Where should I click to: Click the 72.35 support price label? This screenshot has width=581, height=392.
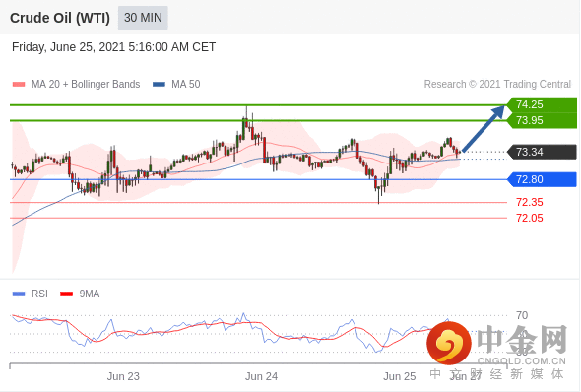click(x=530, y=202)
